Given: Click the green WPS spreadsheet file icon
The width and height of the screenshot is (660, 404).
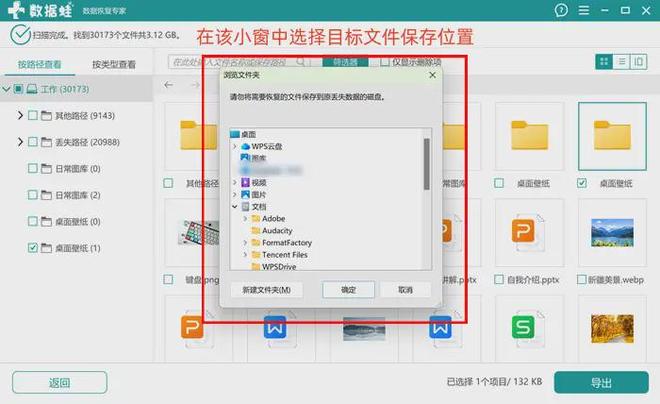Looking at the screenshot, I should [x=523, y=326].
